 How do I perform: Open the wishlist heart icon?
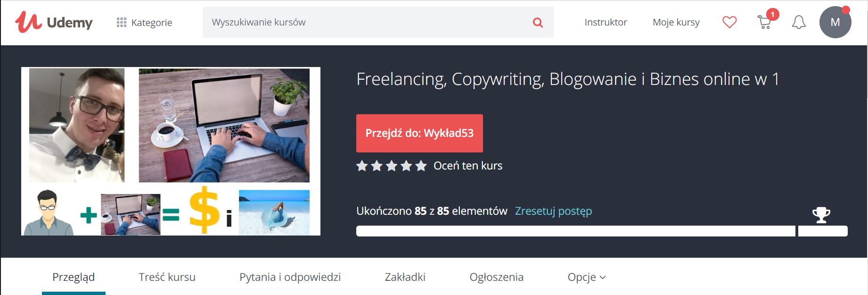(x=729, y=22)
